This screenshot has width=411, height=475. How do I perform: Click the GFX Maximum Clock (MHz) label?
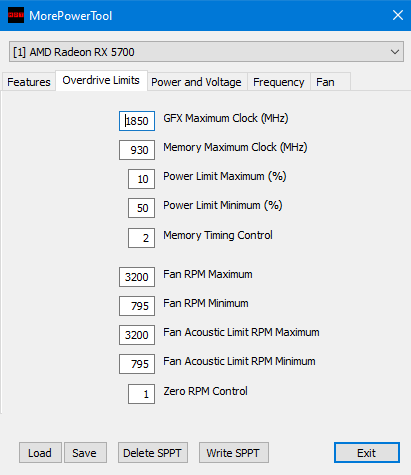[226, 118]
